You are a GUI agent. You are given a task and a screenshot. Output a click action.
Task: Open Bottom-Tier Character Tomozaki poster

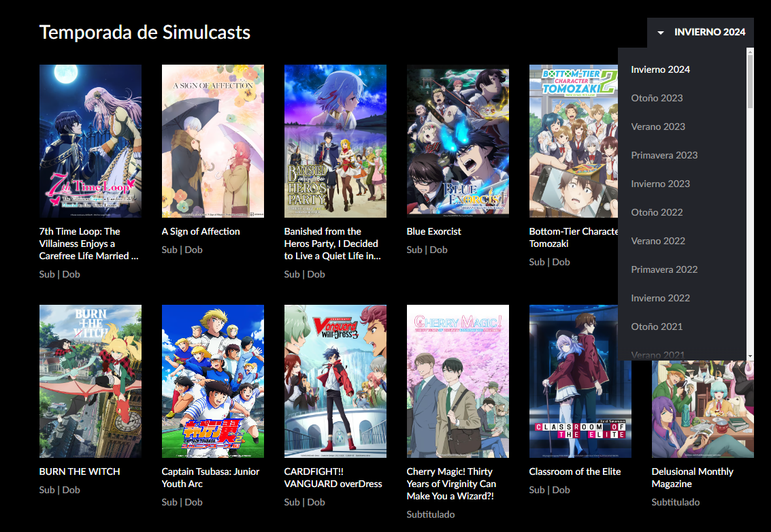coord(574,141)
